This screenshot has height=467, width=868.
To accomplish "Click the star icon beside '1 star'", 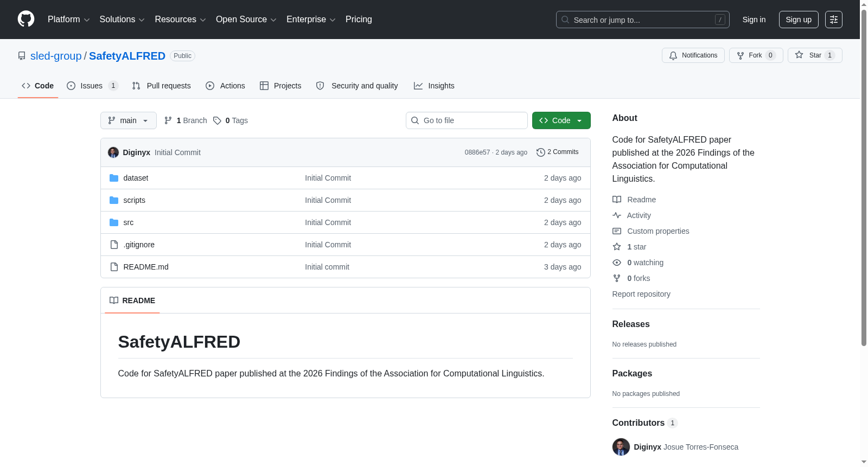I will coord(617,247).
